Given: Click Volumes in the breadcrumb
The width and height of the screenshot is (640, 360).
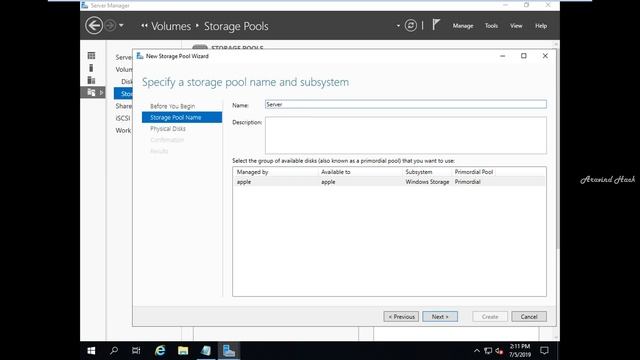Looking at the screenshot, I should pos(171,26).
